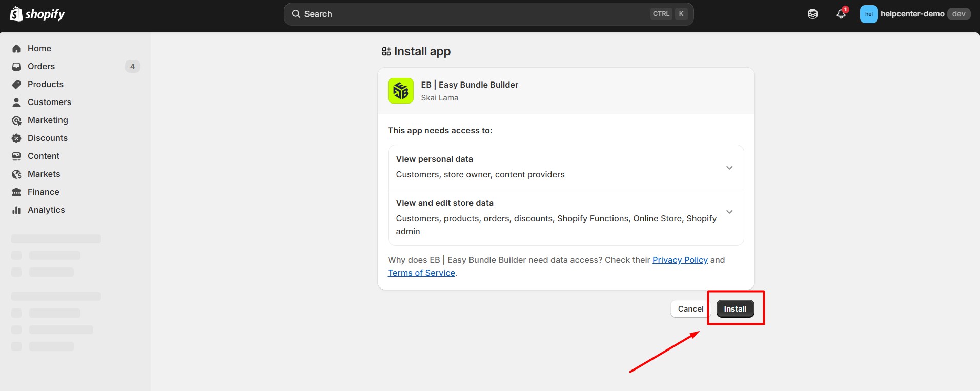Image resolution: width=980 pixels, height=391 pixels.
Task: Click the Discounts badge icon
Action: [16, 138]
